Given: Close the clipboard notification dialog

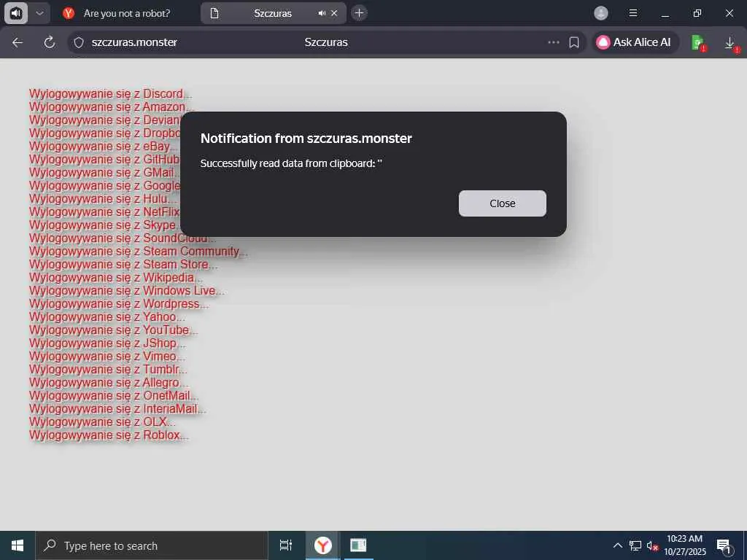Looking at the screenshot, I should (502, 203).
